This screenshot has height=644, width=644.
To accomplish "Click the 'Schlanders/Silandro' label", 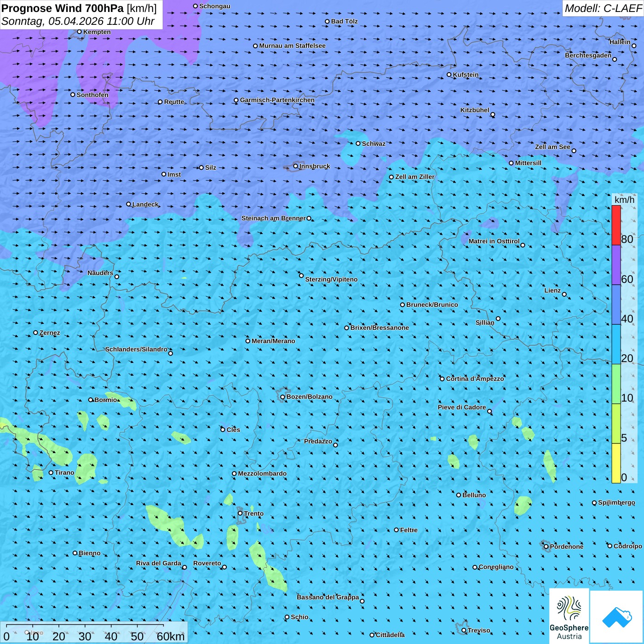I will [x=136, y=349].
